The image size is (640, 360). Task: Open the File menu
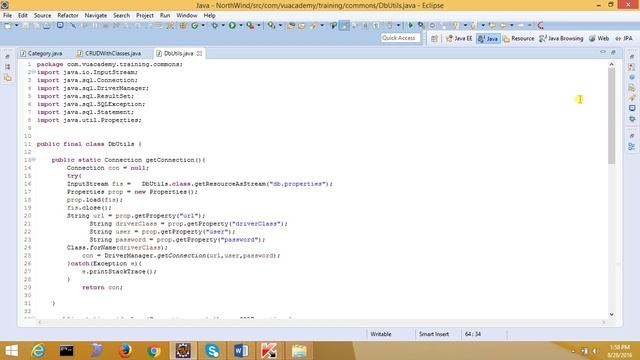(7, 15)
